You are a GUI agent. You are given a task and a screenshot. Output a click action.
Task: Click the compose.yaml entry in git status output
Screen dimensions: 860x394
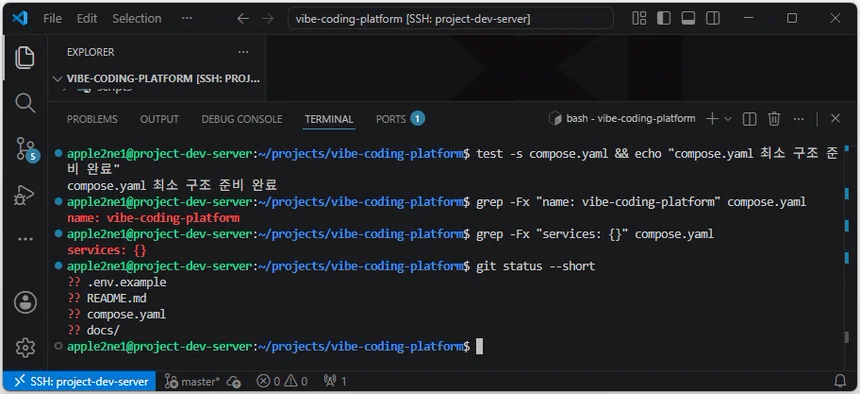[x=126, y=314]
